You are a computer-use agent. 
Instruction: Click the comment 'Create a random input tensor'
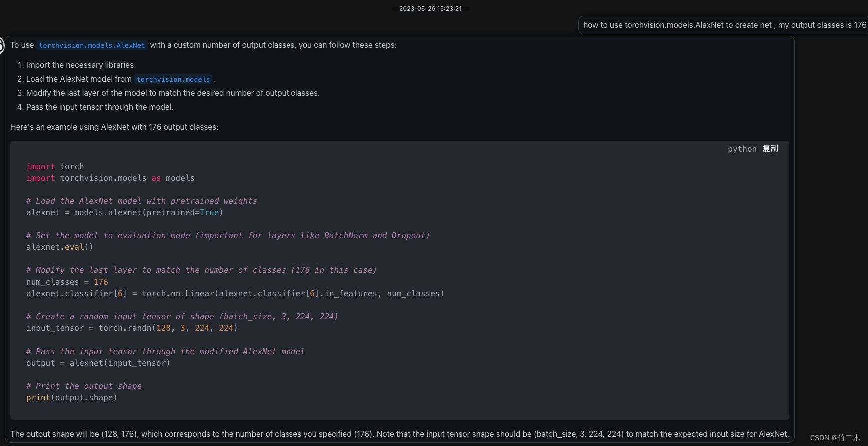pos(182,316)
